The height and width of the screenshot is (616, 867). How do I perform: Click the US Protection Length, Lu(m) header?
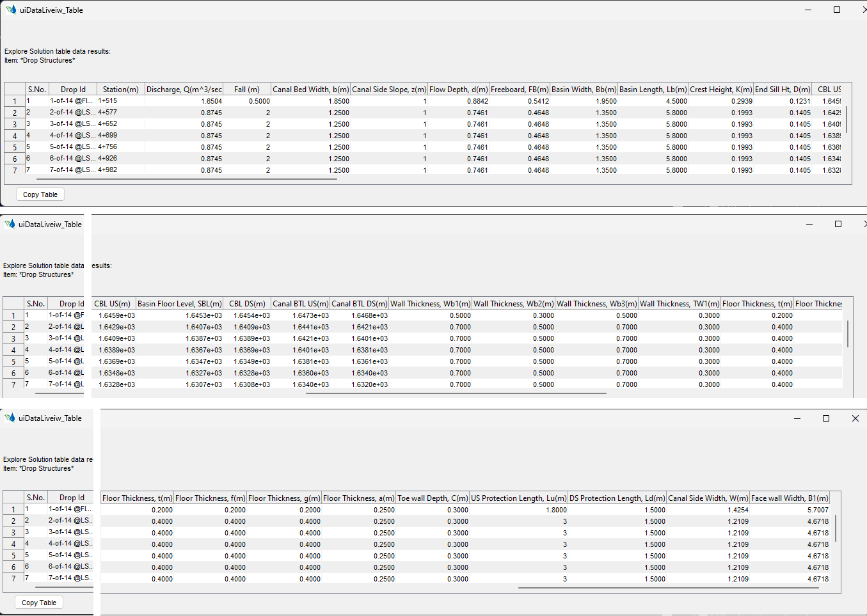[518, 498]
